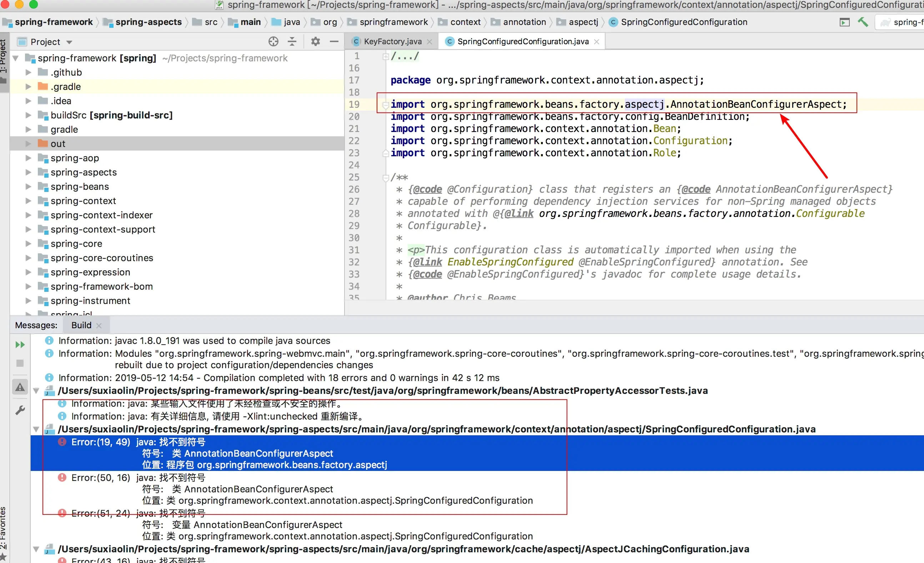924x563 pixels.
Task: Toggle the warnings filter triangle icon
Action: click(20, 387)
